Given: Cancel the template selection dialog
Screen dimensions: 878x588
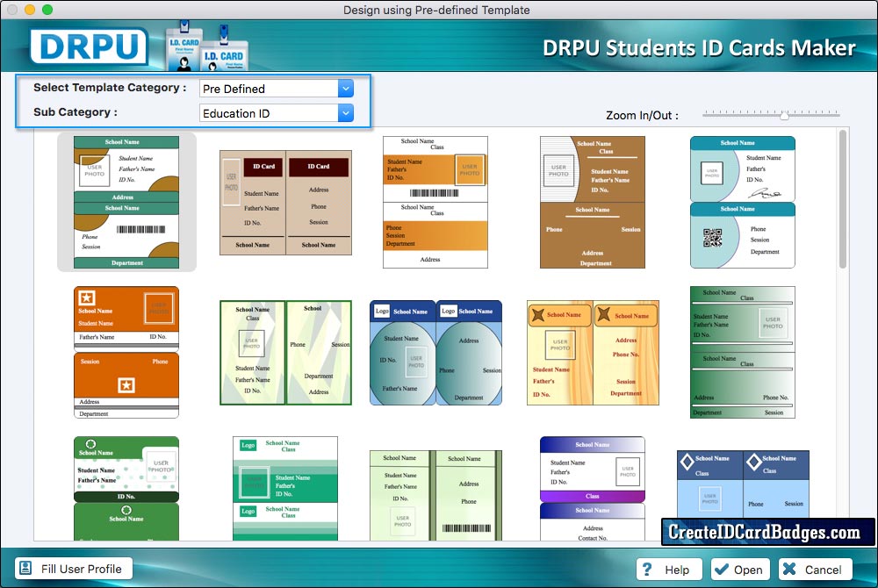Looking at the screenshot, I should coord(816,570).
